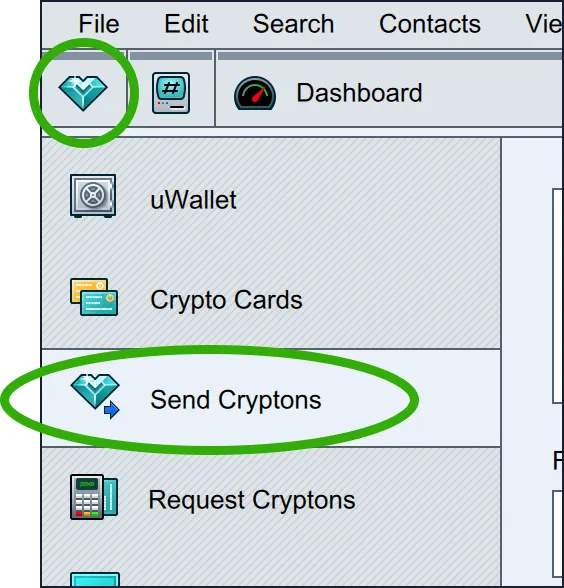Select the uWallet safe icon
This screenshot has width=564, height=588.
tap(93, 196)
